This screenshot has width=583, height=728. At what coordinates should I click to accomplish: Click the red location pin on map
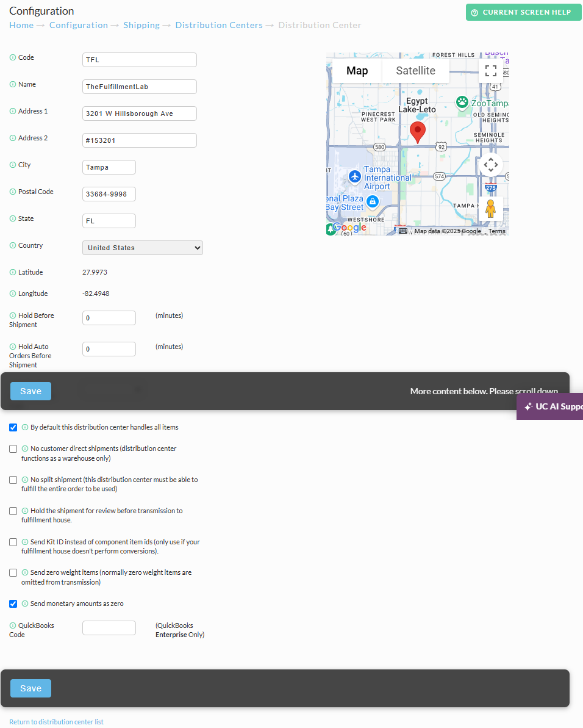click(418, 133)
